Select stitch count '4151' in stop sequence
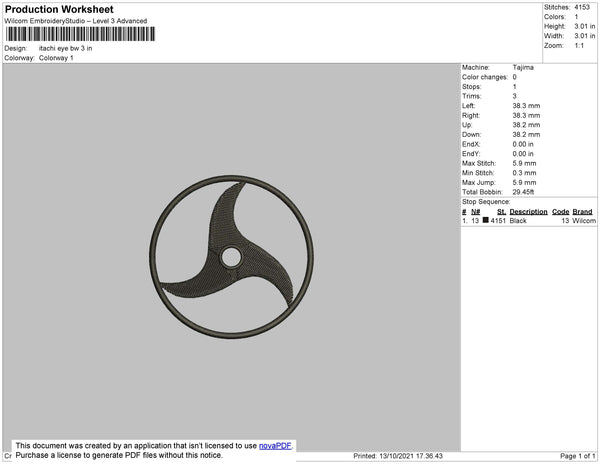The image size is (600, 464). [498, 221]
